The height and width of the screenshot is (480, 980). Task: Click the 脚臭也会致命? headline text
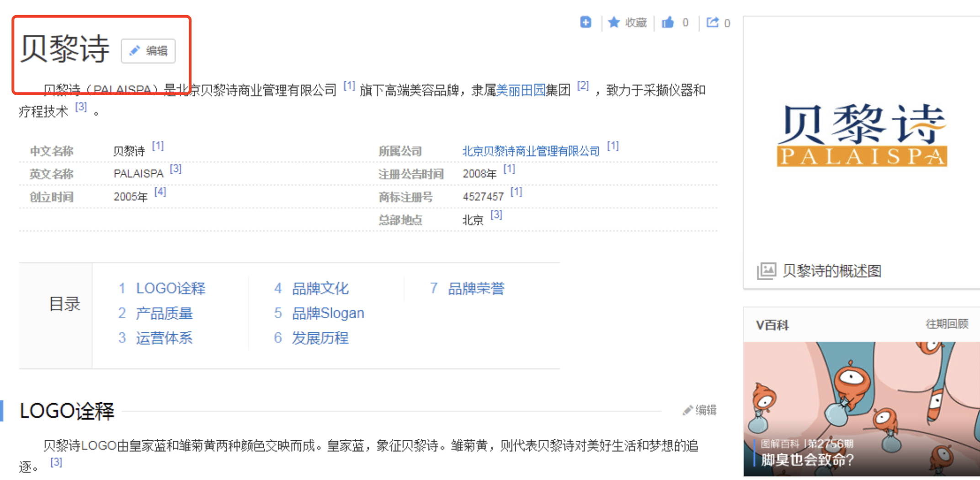(x=807, y=459)
